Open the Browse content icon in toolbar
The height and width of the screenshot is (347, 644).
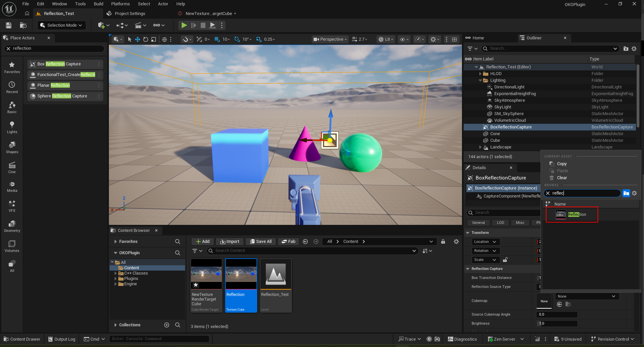[x=23, y=25]
